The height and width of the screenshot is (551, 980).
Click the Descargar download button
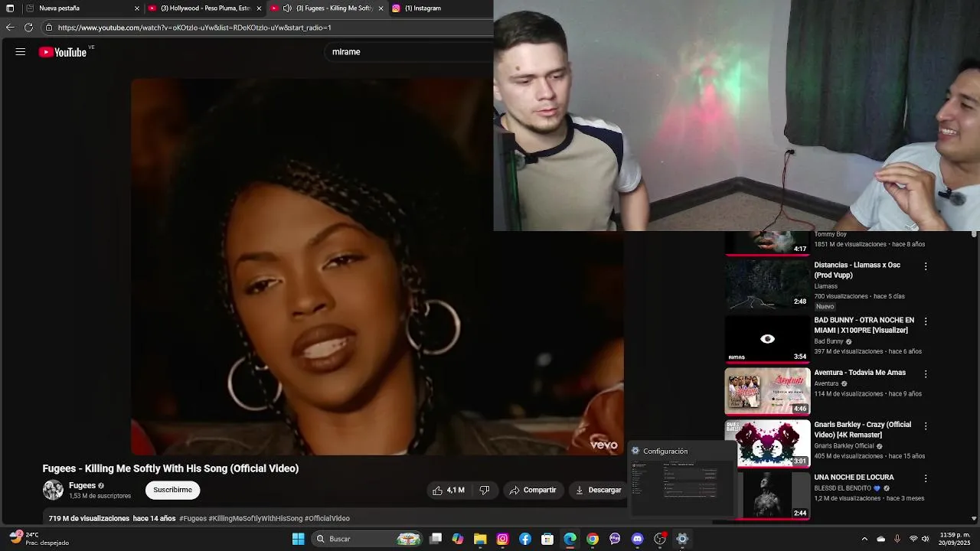pos(598,490)
